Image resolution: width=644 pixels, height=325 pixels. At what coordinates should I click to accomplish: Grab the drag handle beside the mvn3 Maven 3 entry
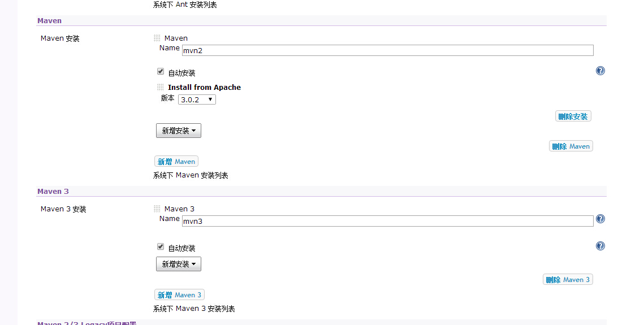tap(157, 209)
